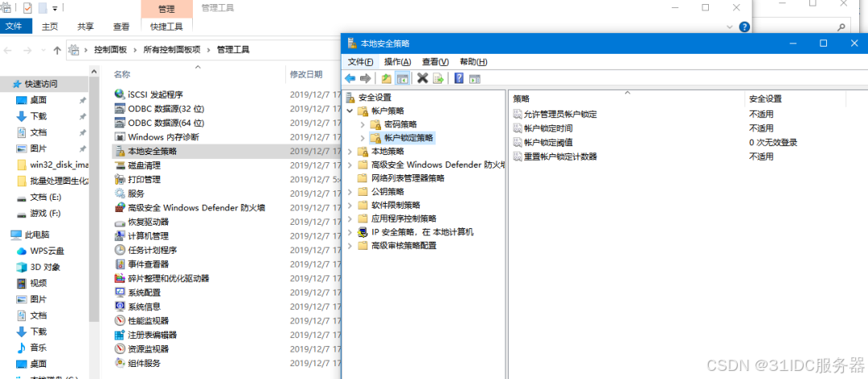
Task: Expand the 密码策略 tree node
Action: 363,124
